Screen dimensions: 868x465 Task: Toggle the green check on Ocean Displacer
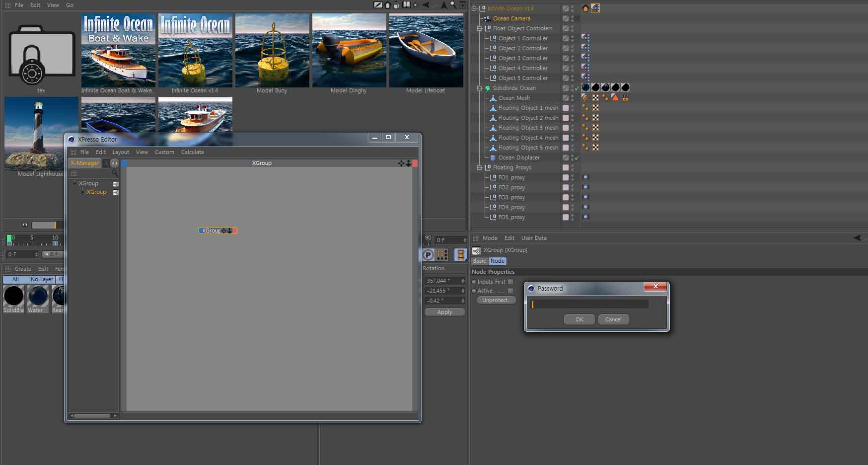click(577, 157)
